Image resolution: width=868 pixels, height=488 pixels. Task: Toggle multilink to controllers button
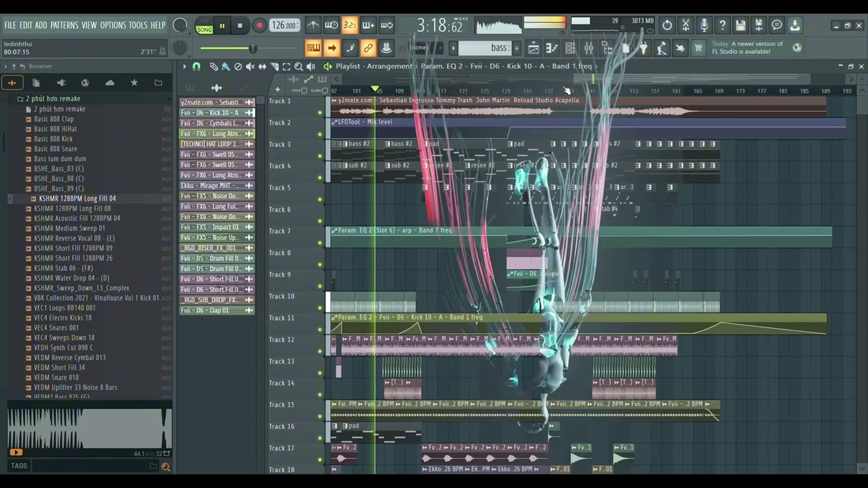coord(368,48)
